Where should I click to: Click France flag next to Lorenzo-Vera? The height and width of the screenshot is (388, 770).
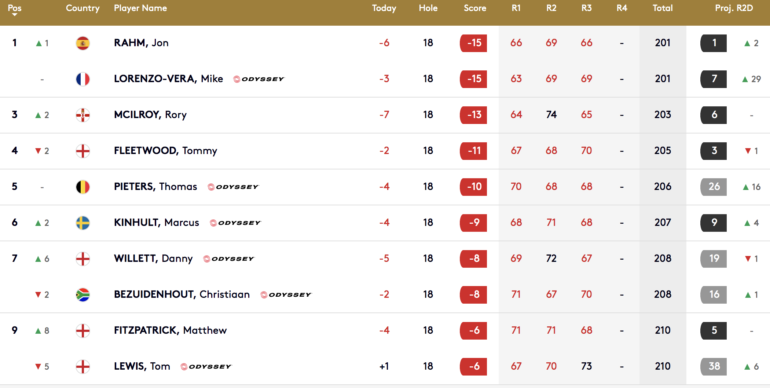click(x=83, y=79)
